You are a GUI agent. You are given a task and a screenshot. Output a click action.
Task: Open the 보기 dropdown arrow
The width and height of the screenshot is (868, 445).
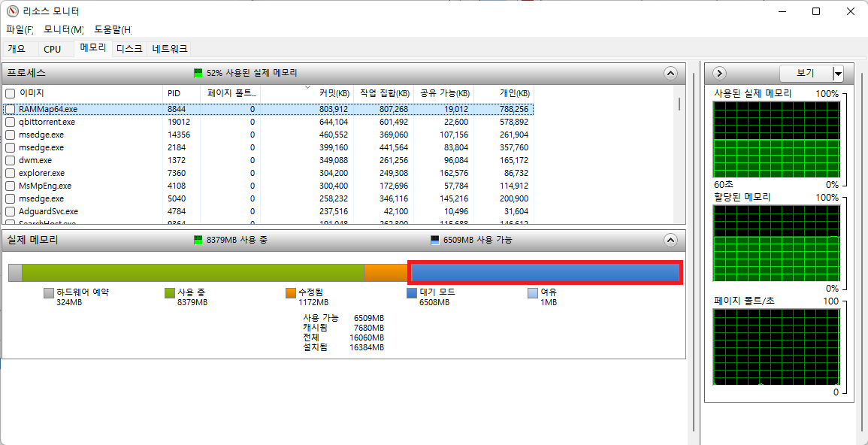tap(838, 74)
